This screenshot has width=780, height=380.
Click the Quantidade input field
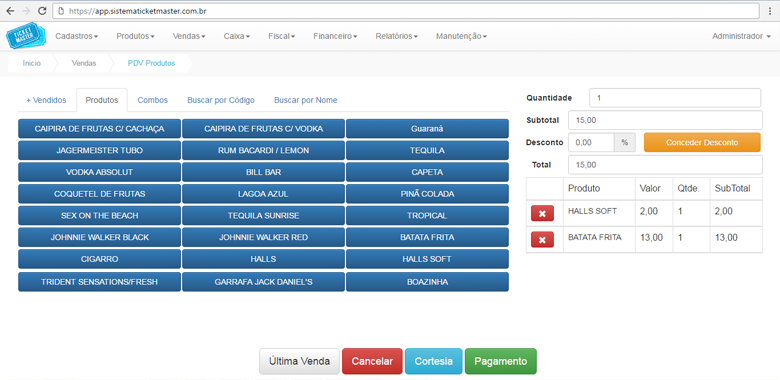tap(675, 98)
